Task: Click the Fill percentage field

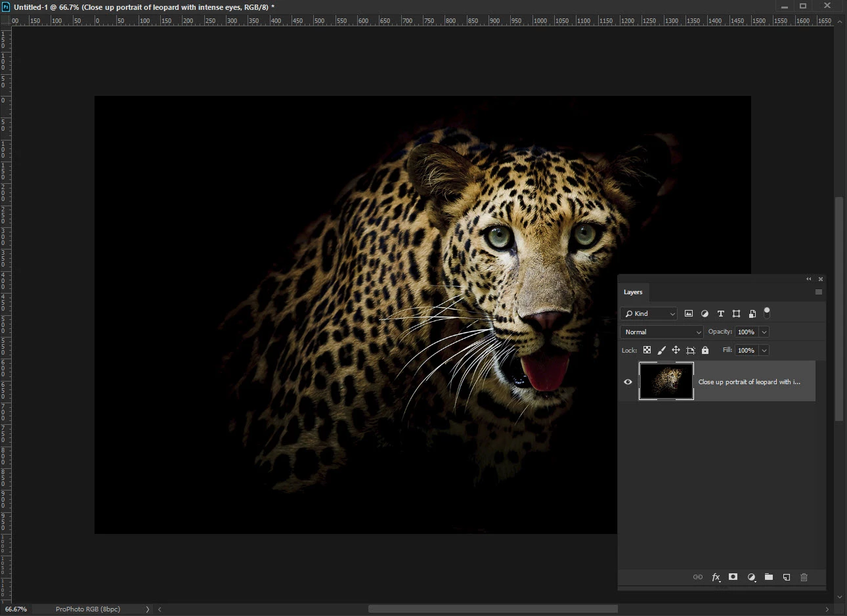Action: [746, 351]
